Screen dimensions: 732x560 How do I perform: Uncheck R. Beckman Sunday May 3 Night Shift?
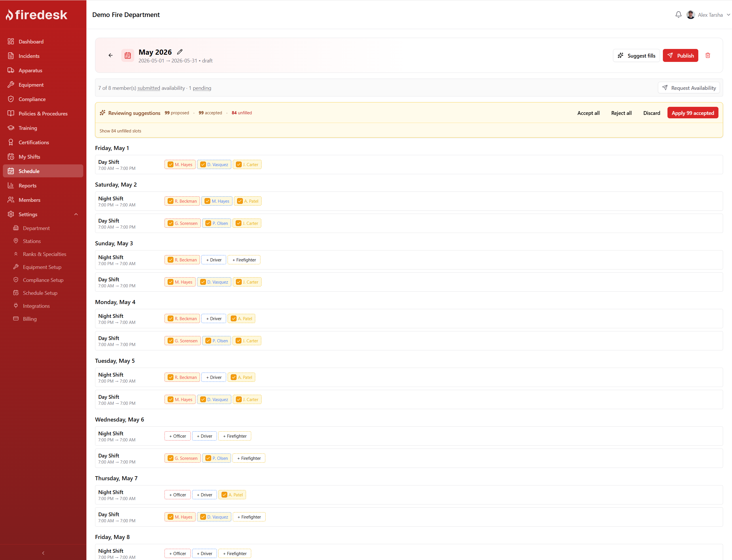(171, 260)
